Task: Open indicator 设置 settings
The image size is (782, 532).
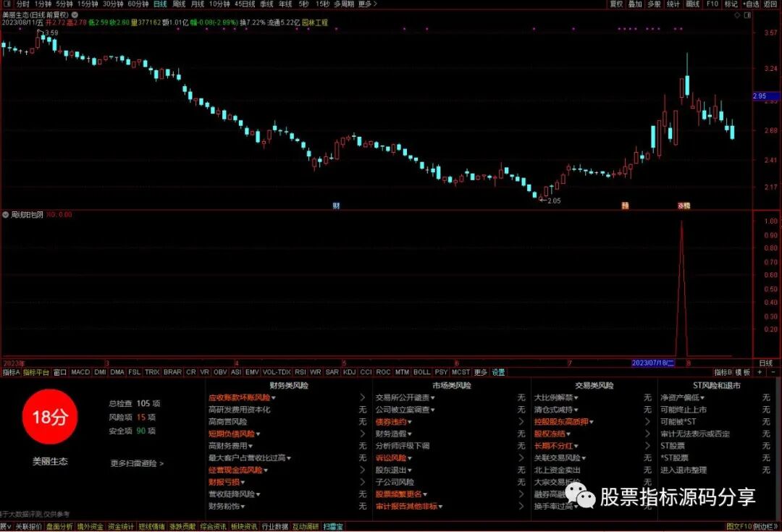Action: pos(498,372)
